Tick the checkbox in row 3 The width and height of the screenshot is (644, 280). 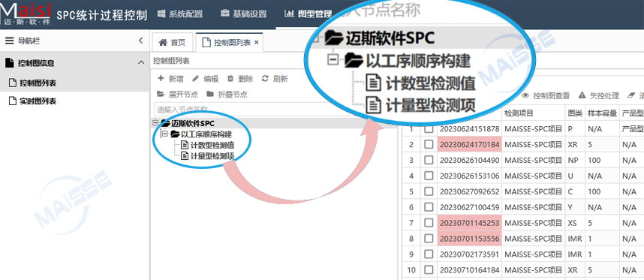(429, 160)
